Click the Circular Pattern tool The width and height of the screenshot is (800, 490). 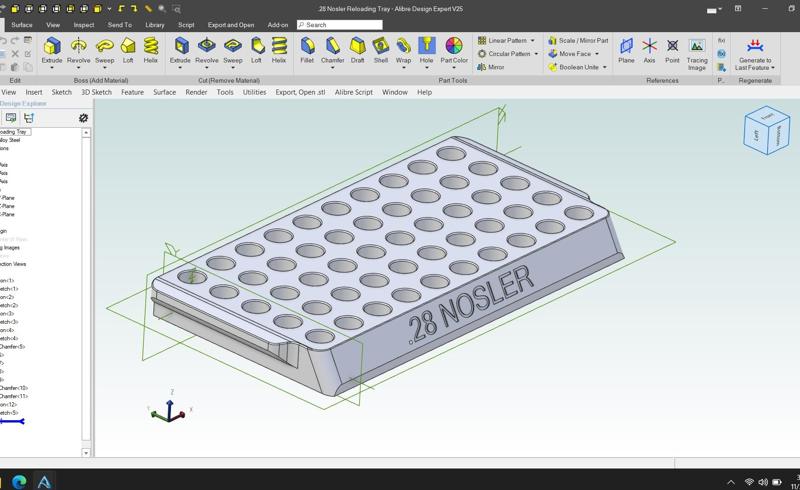pyautogui.click(x=504, y=54)
